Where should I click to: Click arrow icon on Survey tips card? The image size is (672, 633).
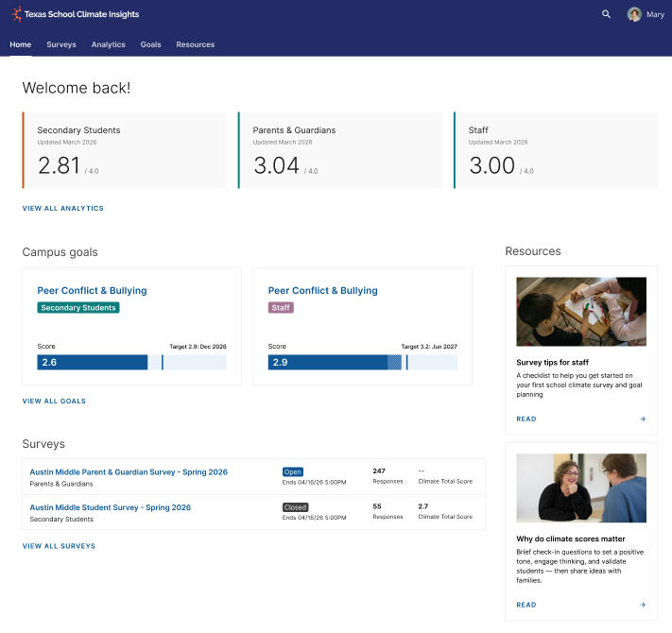[x=643, y=419]
